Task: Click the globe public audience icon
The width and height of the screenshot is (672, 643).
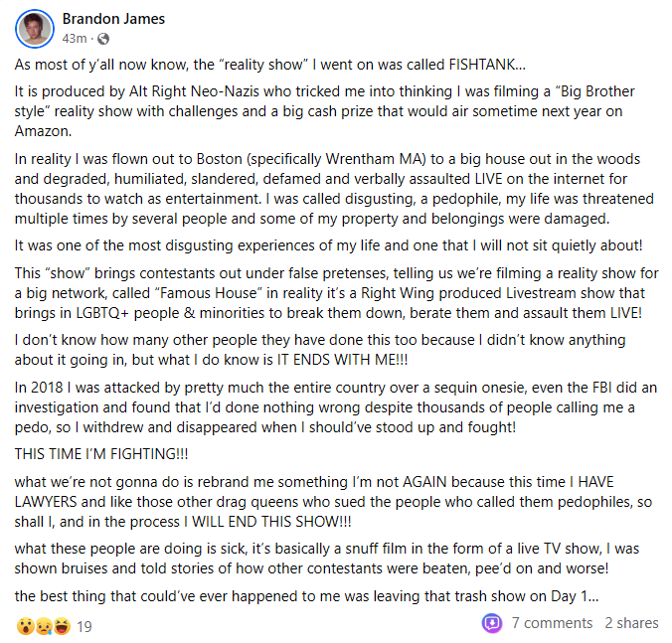Action: [103, 39]
